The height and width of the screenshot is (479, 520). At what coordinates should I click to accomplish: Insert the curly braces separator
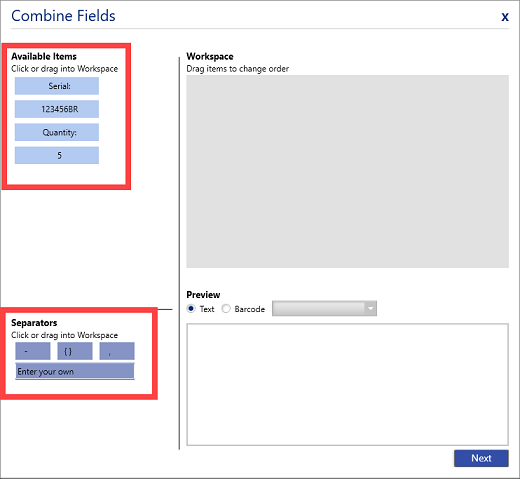pos(75,351)
